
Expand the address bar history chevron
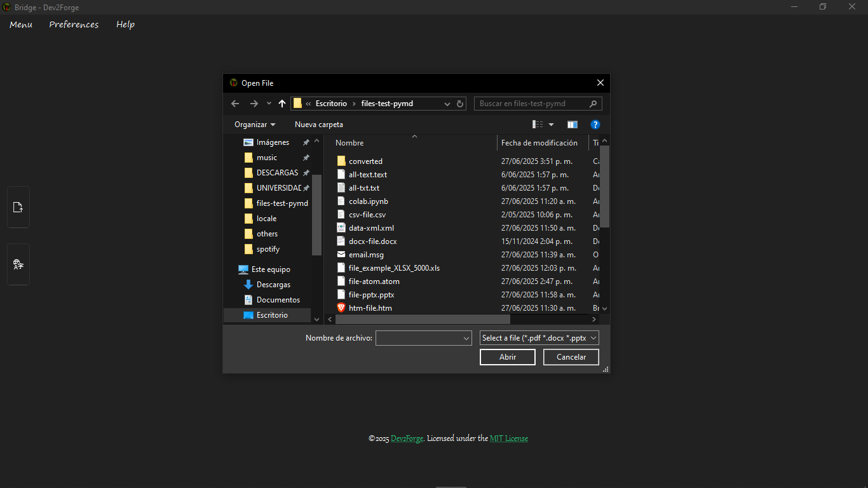click(447, 104)
